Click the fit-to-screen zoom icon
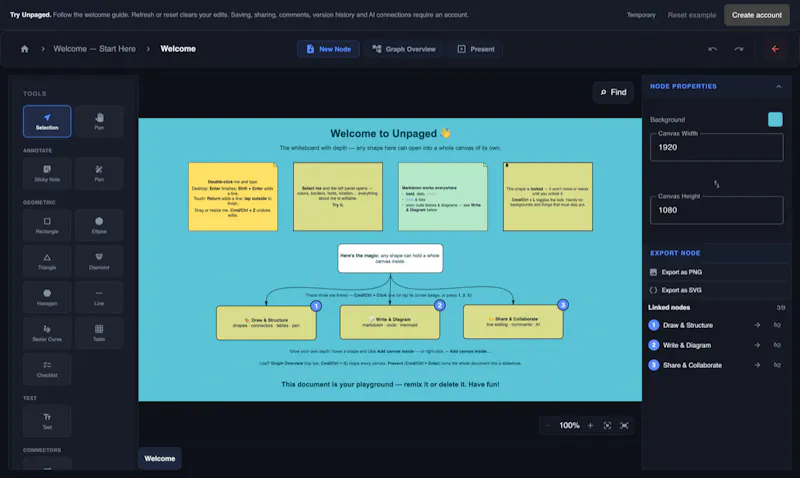This screenshot has width=800, height=478. tap(607, 425)
